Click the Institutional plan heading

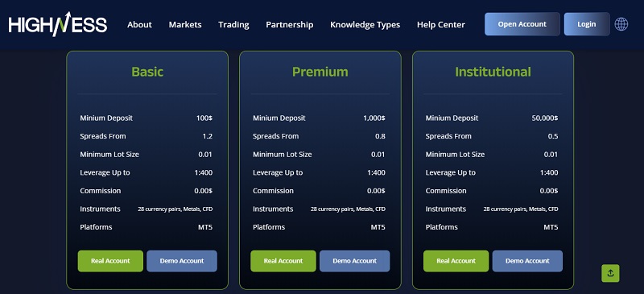(493, 72)
